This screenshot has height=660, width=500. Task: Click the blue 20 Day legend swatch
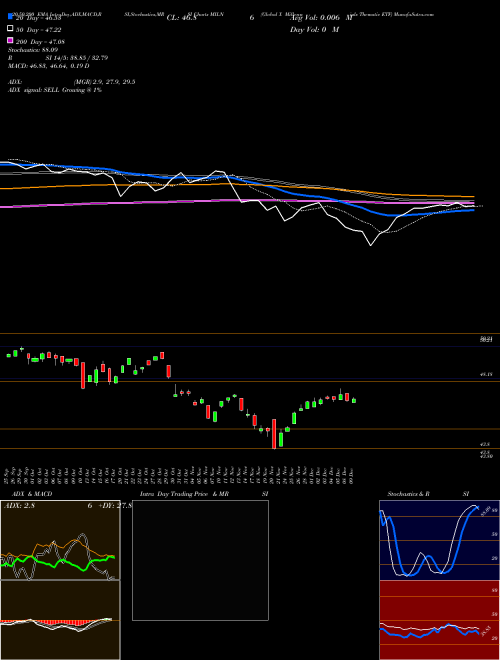10,16
